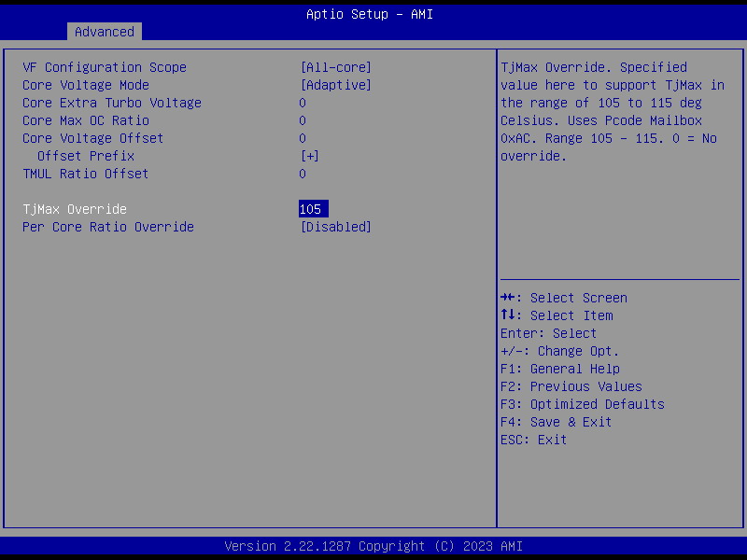
Task: Select the Advanced tab
Action: 105,32
